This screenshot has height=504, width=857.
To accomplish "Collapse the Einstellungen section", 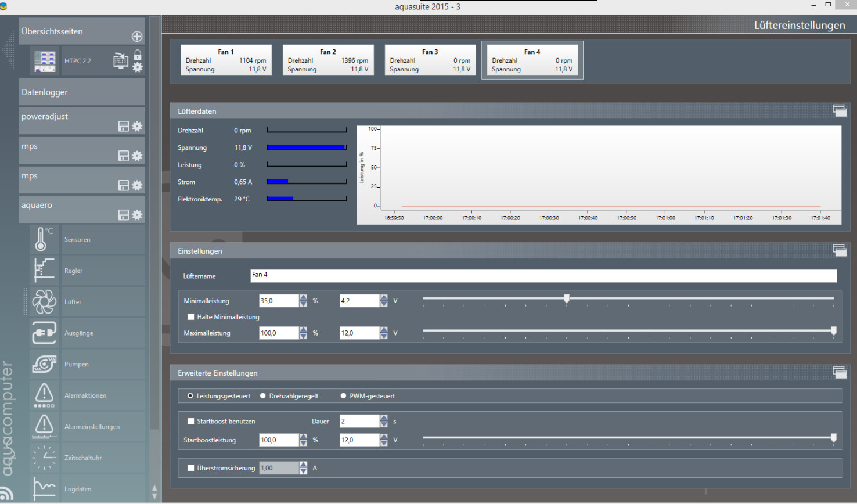I will (839, 250).
